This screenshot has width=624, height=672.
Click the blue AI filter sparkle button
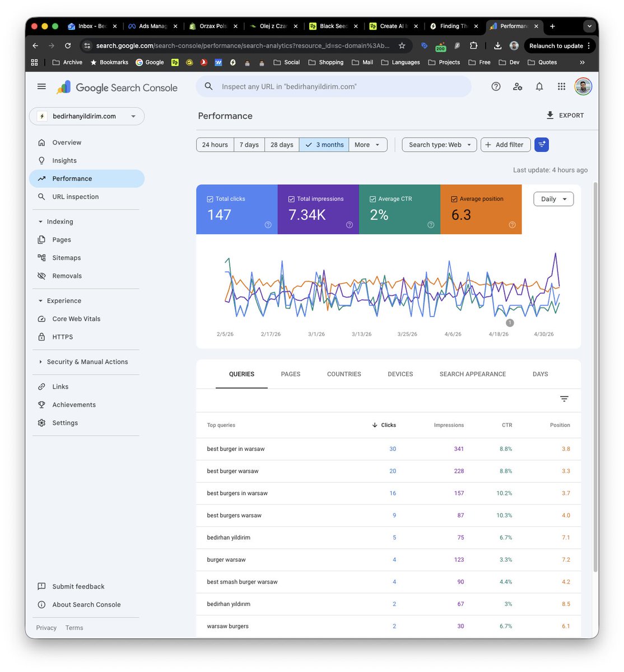coord(542,144)
